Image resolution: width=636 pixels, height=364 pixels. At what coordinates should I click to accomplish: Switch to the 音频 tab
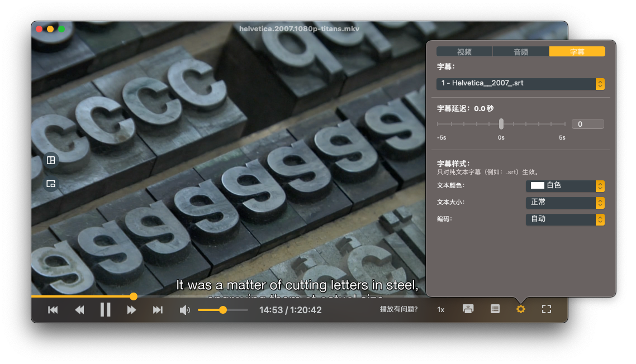(x=521, y=52)
